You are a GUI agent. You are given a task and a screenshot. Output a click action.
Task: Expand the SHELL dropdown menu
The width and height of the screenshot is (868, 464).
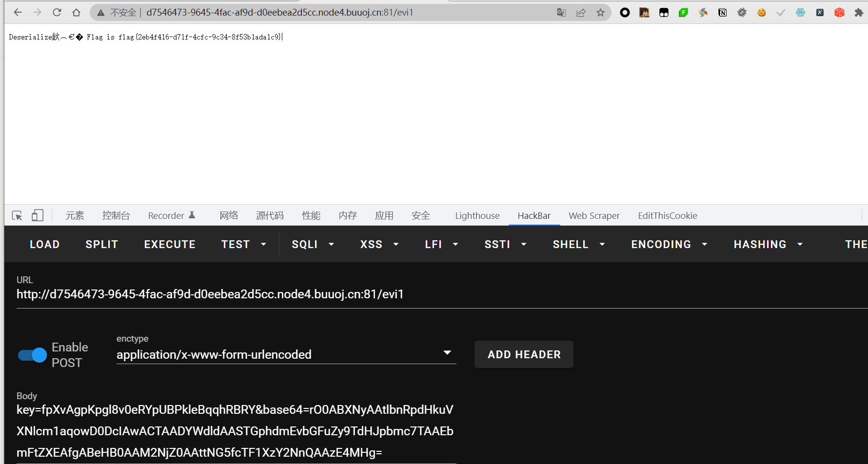579,244
